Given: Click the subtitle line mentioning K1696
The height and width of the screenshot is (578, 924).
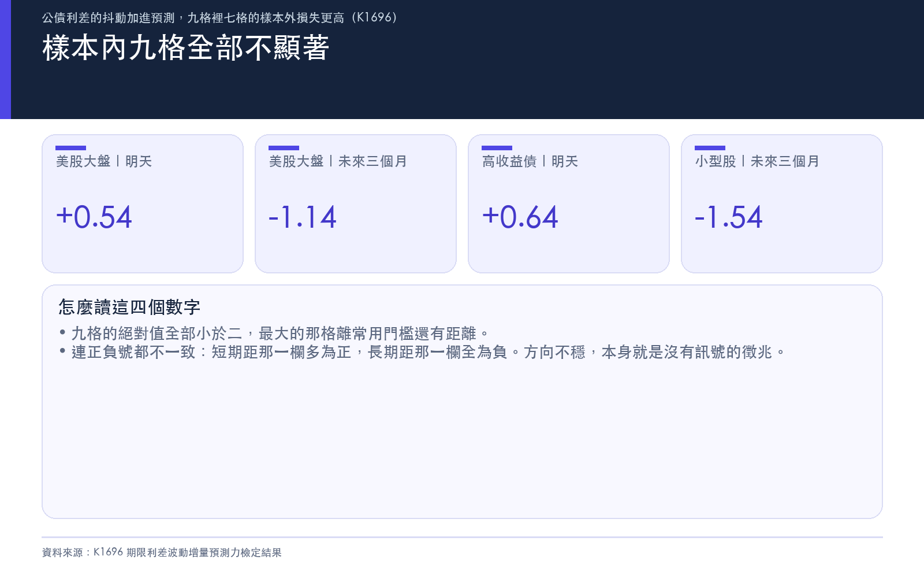Looking at the screenshot, I should click(220, 18).
